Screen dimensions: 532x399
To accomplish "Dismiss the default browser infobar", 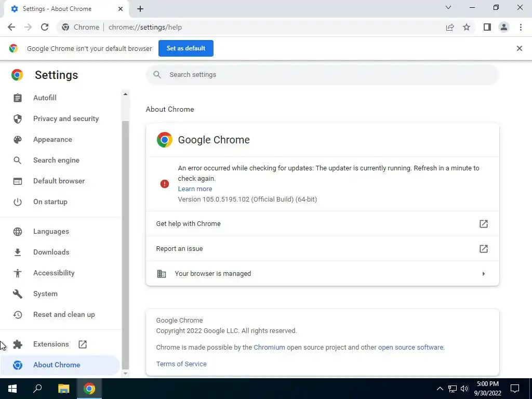I will click(x=520, y=48).
